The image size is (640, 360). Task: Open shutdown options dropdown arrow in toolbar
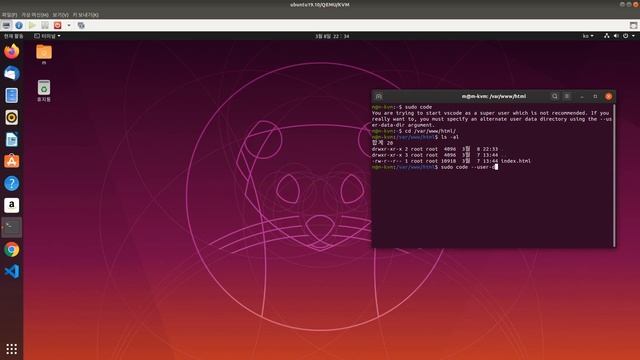[69, 25]
